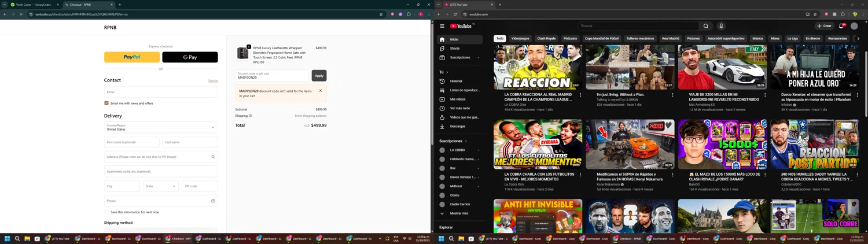The height and width of the screenshot is (244, 868).
Task: Open Shorts from the YouTube sidebar
Action: click(x=455, y=49)
